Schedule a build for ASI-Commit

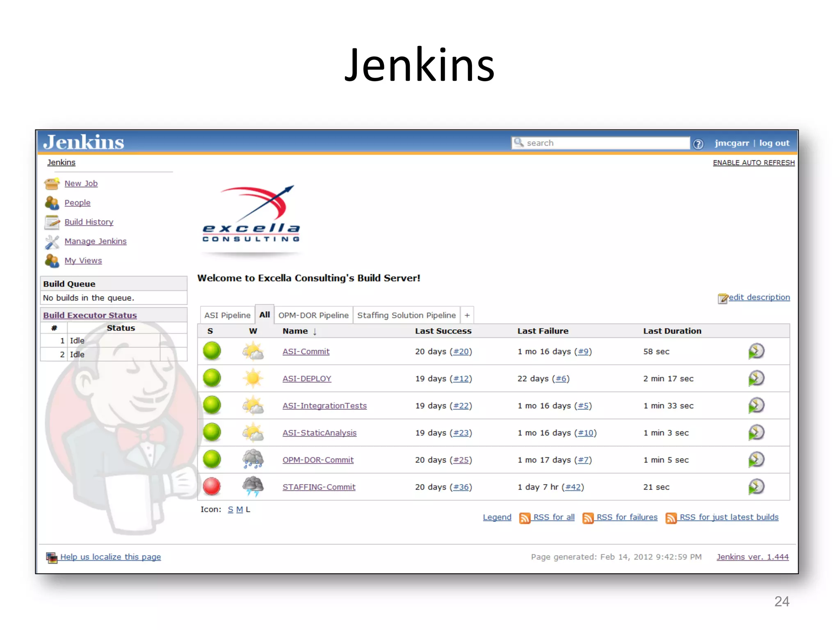756,351
